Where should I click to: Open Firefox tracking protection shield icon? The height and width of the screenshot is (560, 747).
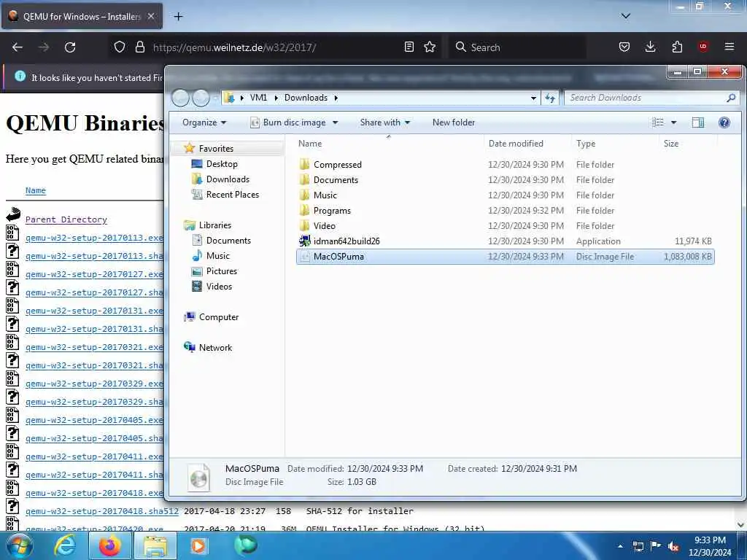click(120, 47)
